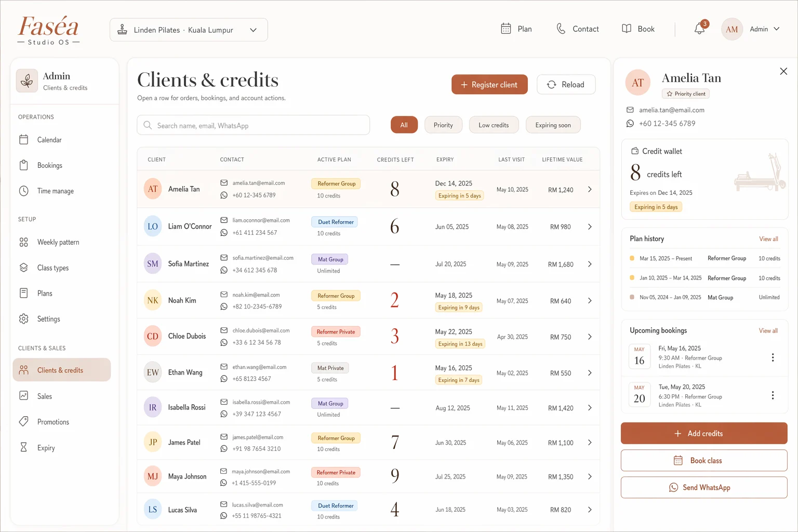Click the AM user avatar
The width and height of the screenshot is (798, 532).
731,29
